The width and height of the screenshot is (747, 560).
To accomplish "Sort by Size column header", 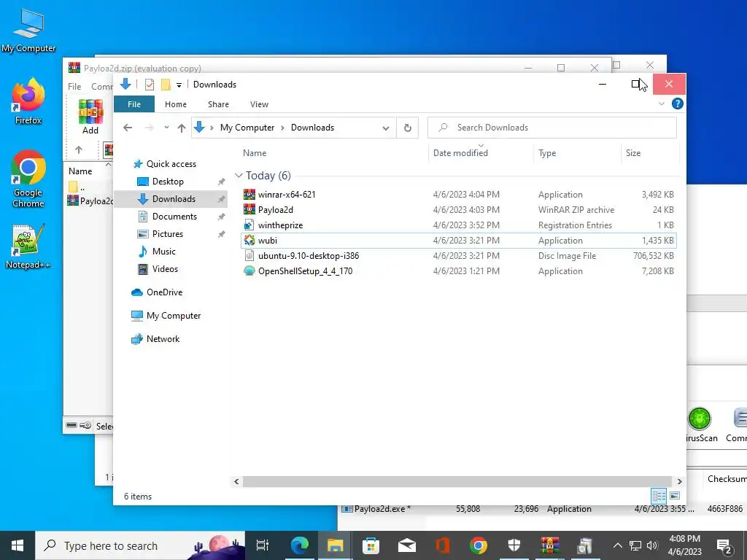I will (633, 153).
